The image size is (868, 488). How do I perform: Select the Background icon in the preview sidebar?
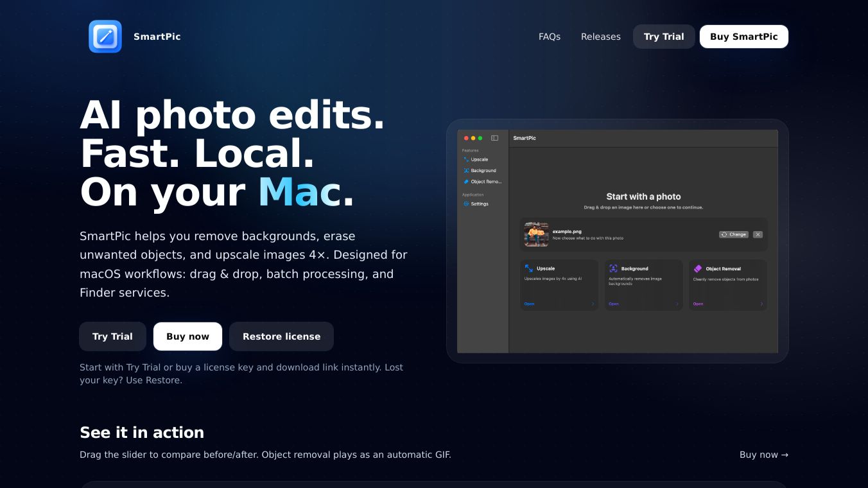pos(466,171)
